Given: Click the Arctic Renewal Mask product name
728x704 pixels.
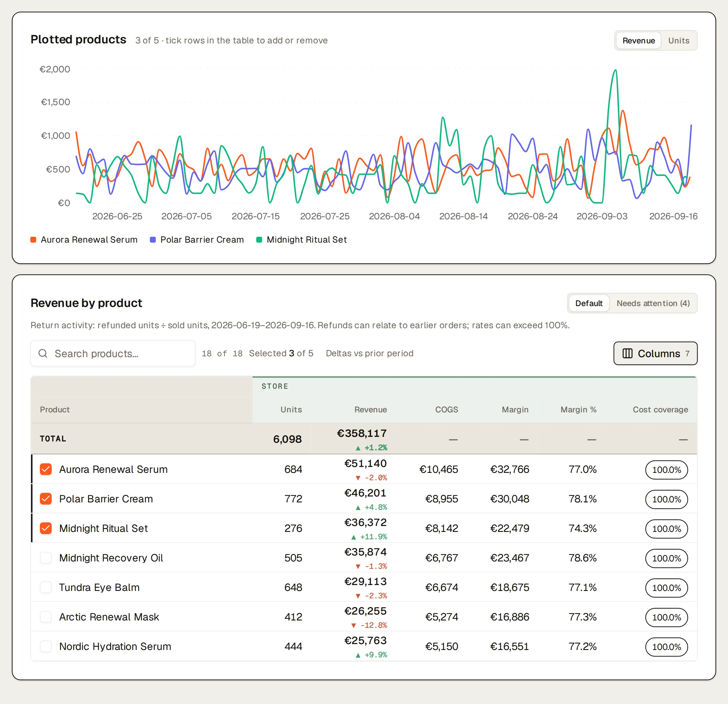Looking at the screenshot, I should coord(109,617).
